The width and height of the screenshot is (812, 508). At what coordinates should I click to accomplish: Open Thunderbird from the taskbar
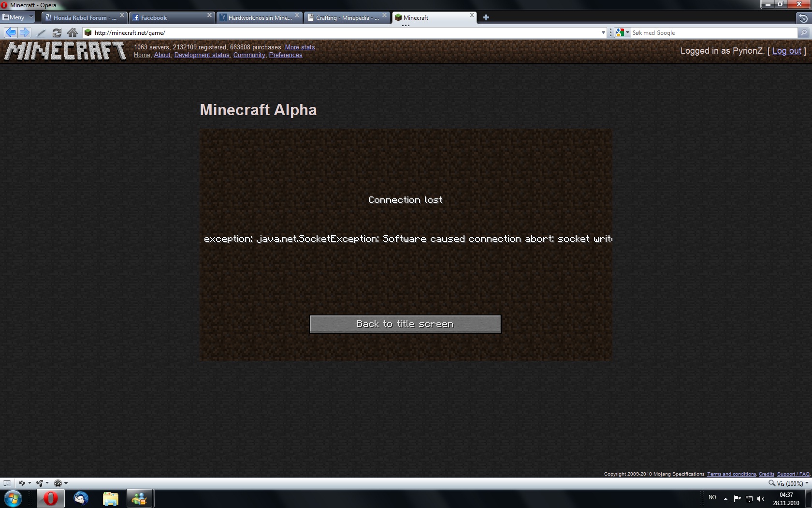81,498
